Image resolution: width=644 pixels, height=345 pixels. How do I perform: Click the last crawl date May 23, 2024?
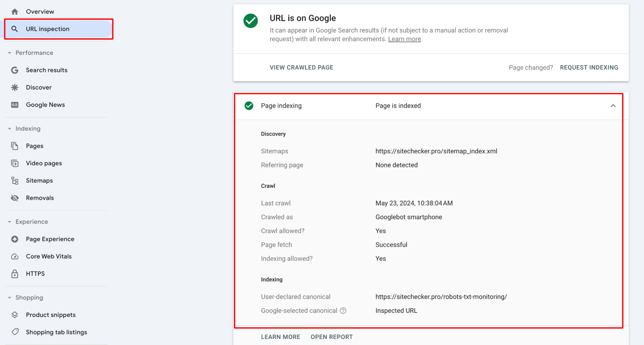tap(414, 203)
